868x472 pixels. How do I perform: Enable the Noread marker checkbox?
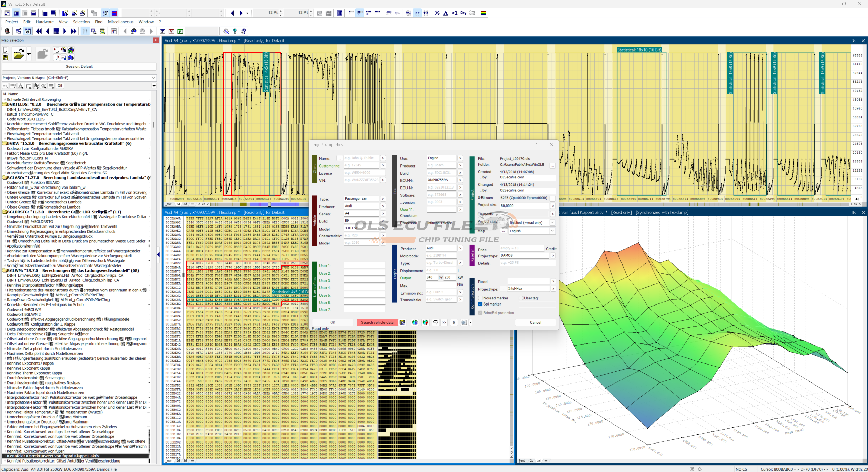(480, 298)
